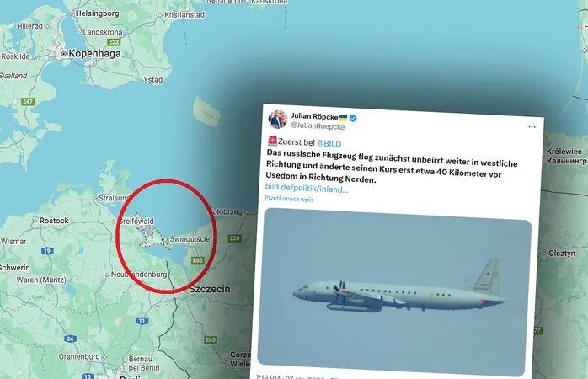The height and width of the screenshot is (379, 588).
Task: Click Julian Röpcke's profile avatar
Action: click(x=277, y=120)
